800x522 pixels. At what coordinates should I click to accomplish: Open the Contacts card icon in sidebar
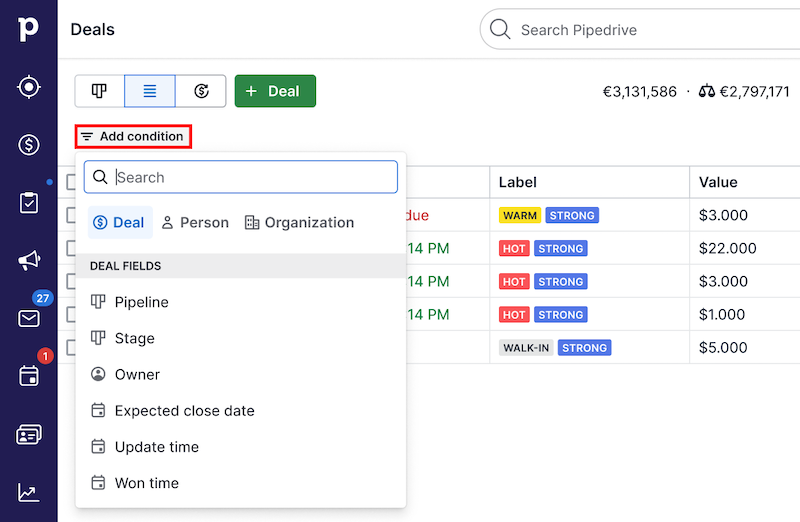coord(29,435)
